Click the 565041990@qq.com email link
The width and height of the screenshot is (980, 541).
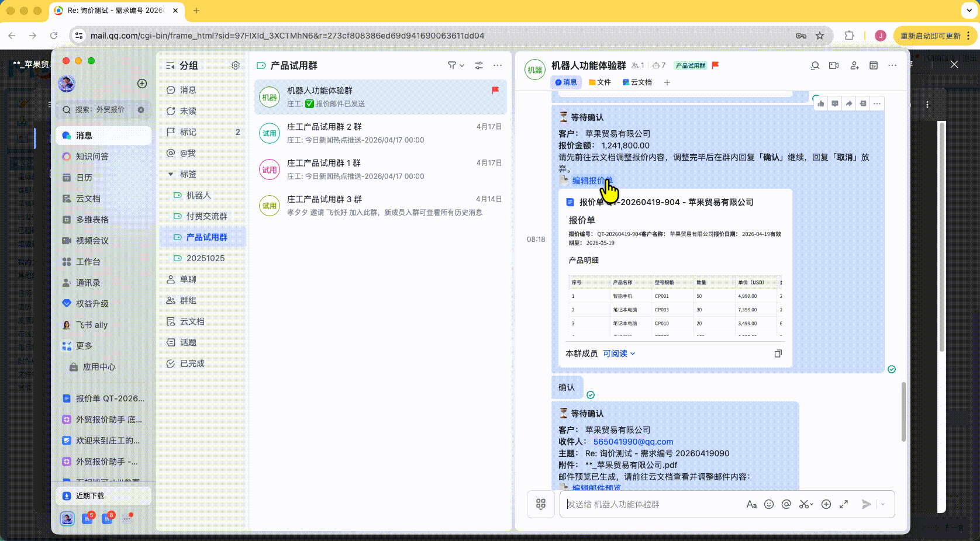633,442
